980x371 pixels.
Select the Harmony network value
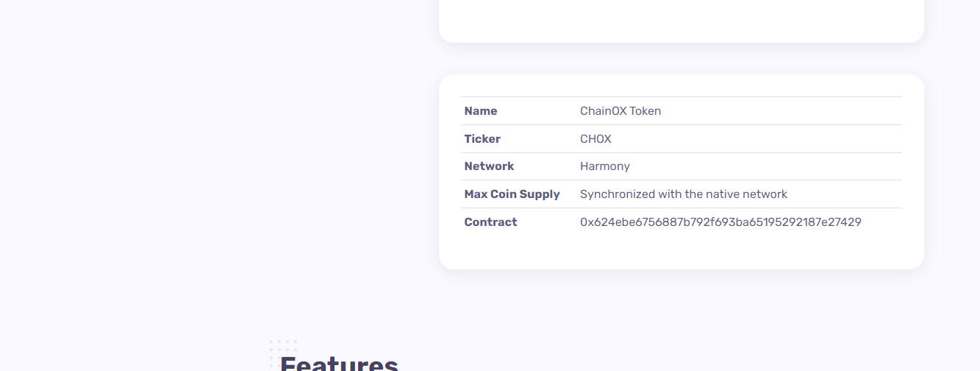coord(605,166)
